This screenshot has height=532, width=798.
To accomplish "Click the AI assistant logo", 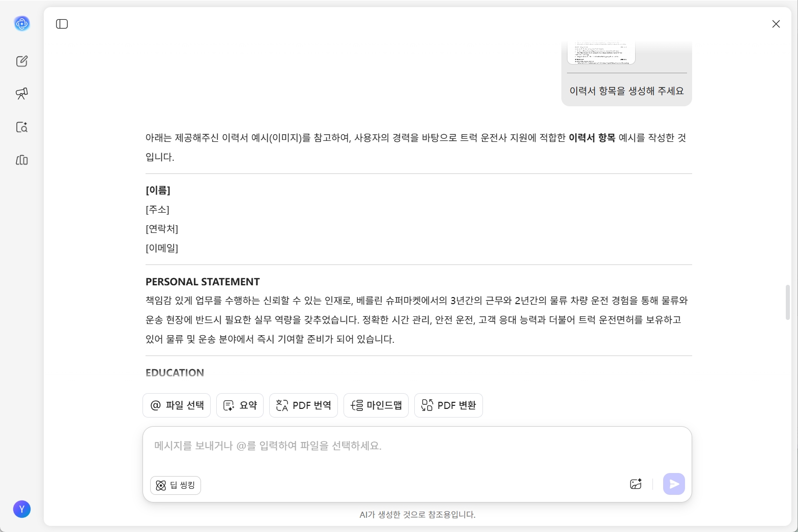I will (x=22, y=23).
